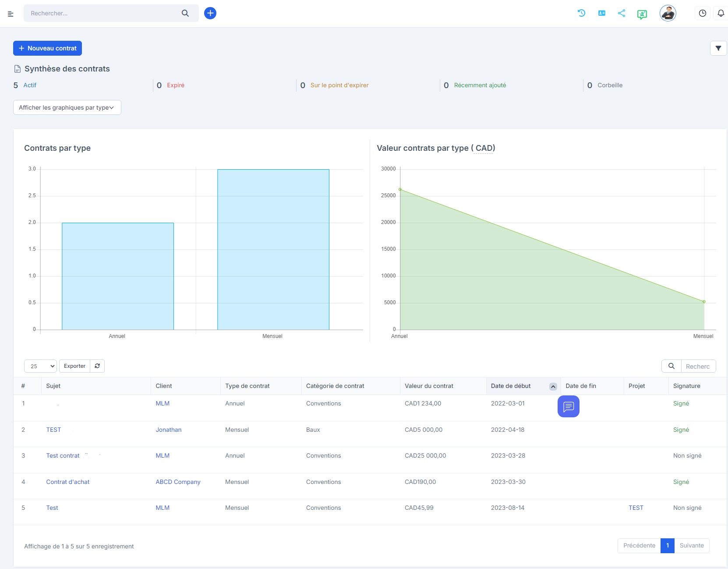The height and width of the screenshot is (569, 728).
Task: Expand Afficher les graphiques par type
Action: pyautogui.click(x=67, y=107)
